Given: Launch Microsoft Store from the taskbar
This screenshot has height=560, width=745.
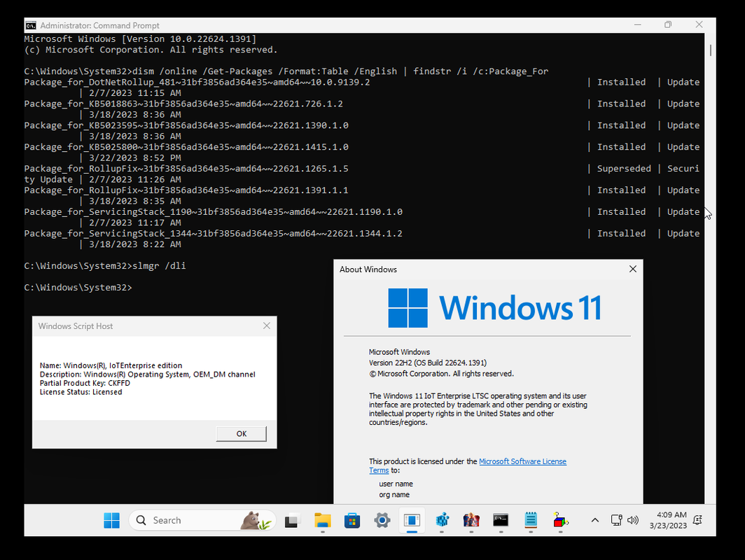Looking at the screenshot, I should [352, 521].
